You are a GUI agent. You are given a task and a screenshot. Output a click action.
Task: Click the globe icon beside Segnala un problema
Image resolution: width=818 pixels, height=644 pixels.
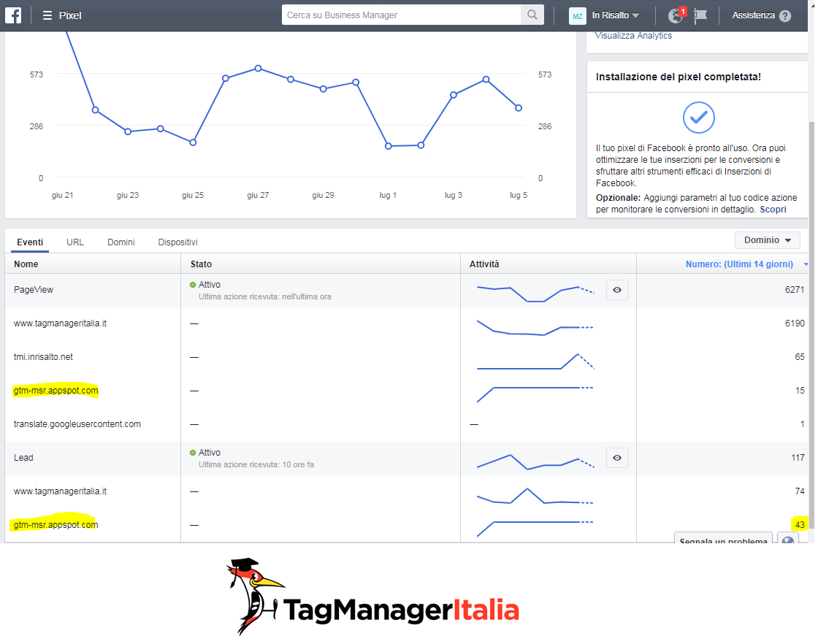pos(788,539)
